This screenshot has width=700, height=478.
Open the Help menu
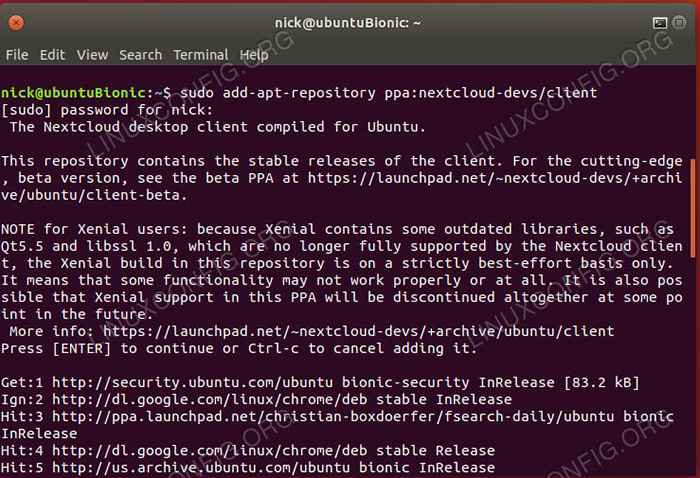254,55
